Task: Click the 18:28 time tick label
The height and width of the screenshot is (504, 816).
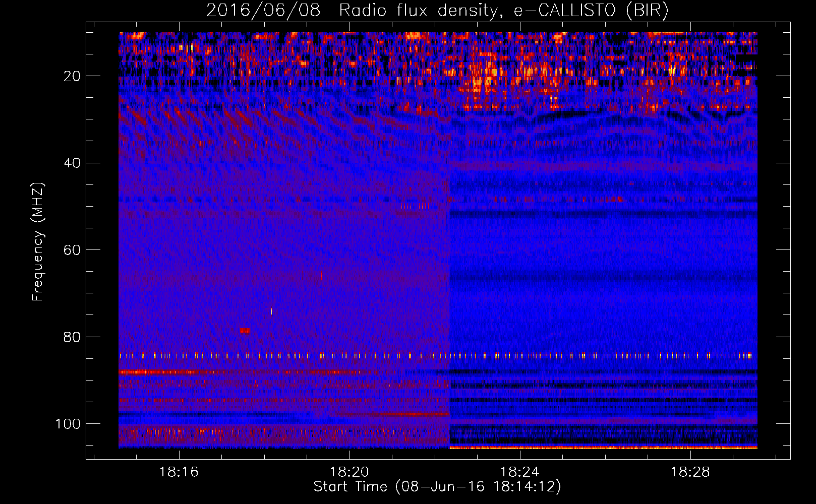Action: (690, 472)
